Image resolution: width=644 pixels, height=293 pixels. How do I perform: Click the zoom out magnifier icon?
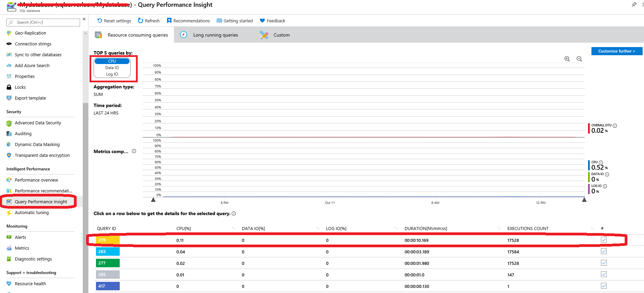[579, 59]
